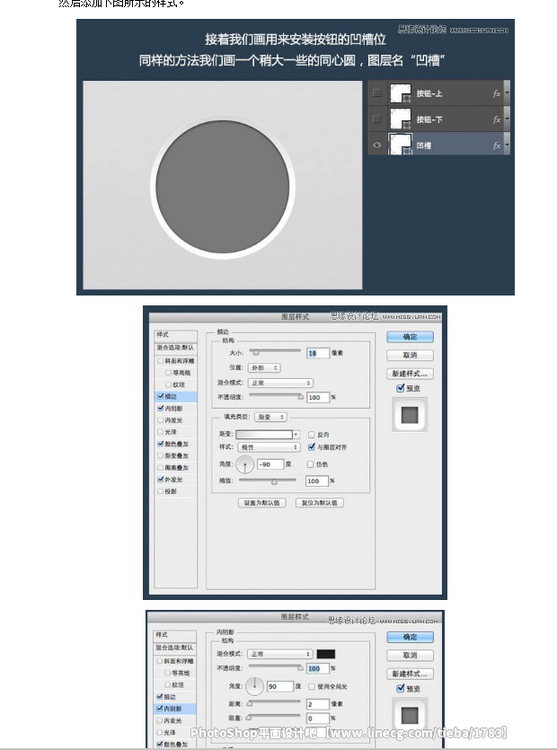Click the black shadow color swatch

[x=326, y=654]
